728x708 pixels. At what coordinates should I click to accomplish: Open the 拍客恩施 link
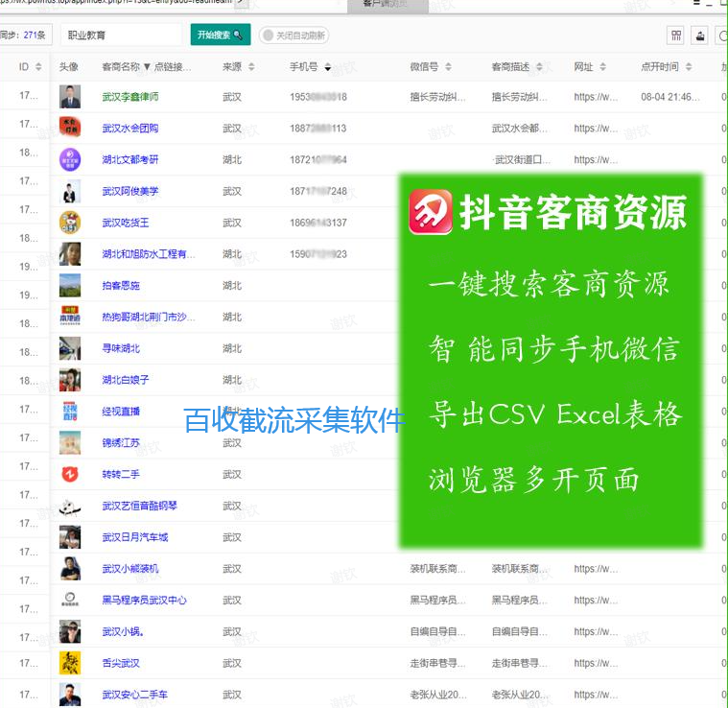[121, 286]
